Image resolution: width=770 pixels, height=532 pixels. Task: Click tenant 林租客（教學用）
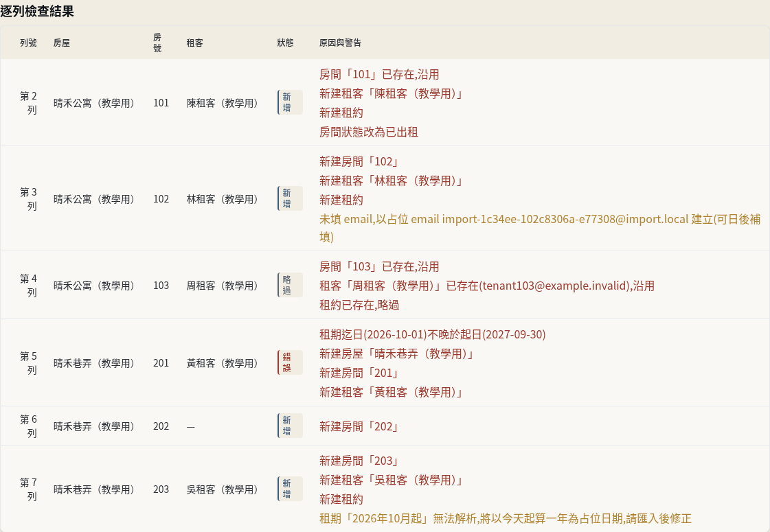(x=222, y=199)
